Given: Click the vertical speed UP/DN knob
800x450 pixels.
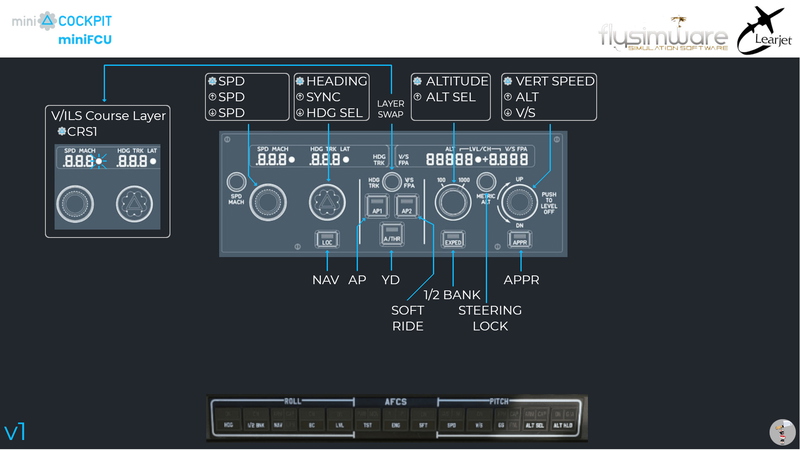Looking at the screenshot, I should tap(520, 203).
